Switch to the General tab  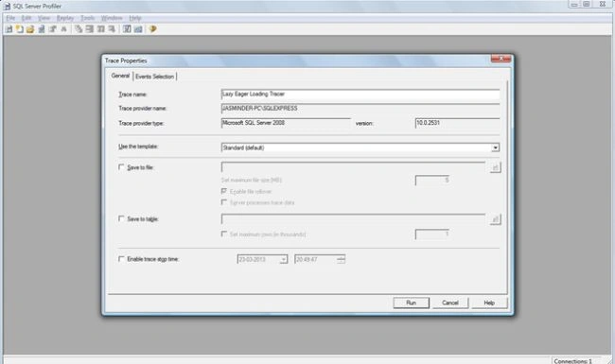[120, 76]
